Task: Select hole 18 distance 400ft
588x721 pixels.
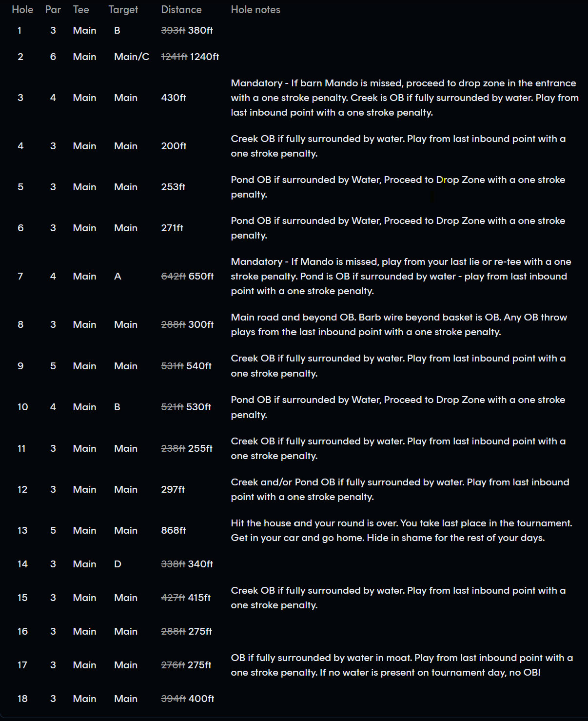Action: tap(201, 699)
